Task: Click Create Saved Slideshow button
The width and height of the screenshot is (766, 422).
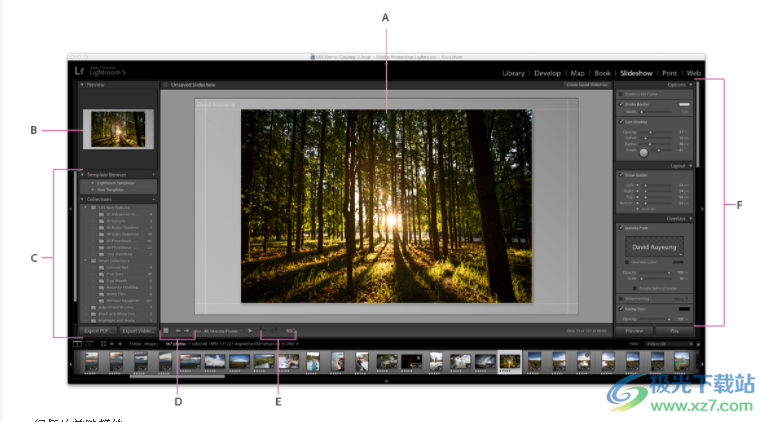Action: point(587,84)
